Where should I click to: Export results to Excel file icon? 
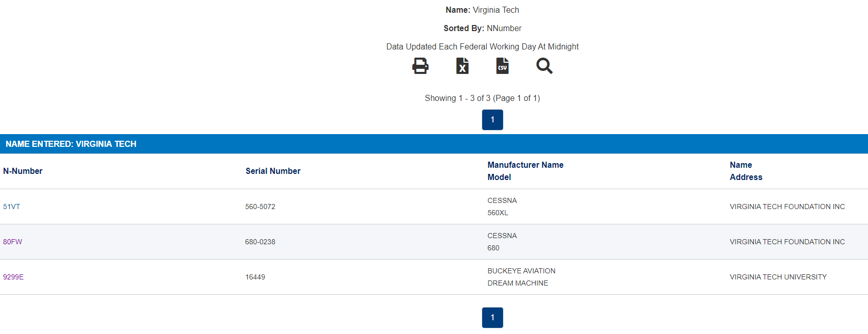click(x=462, y=66)
